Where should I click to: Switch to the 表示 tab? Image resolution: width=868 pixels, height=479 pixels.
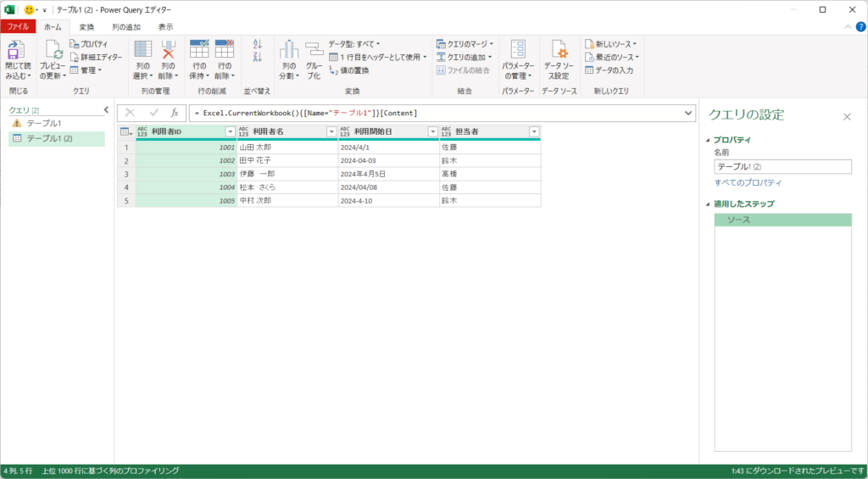click(165, 26)
